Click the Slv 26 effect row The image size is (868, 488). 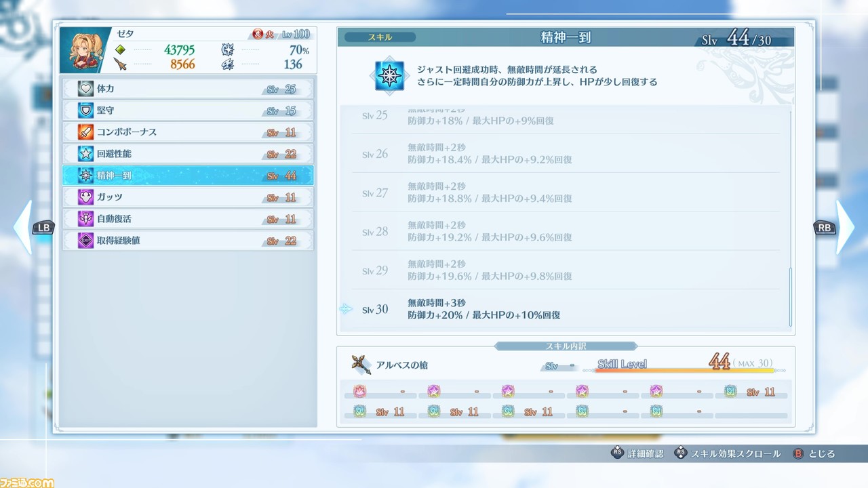click(566, 154)
